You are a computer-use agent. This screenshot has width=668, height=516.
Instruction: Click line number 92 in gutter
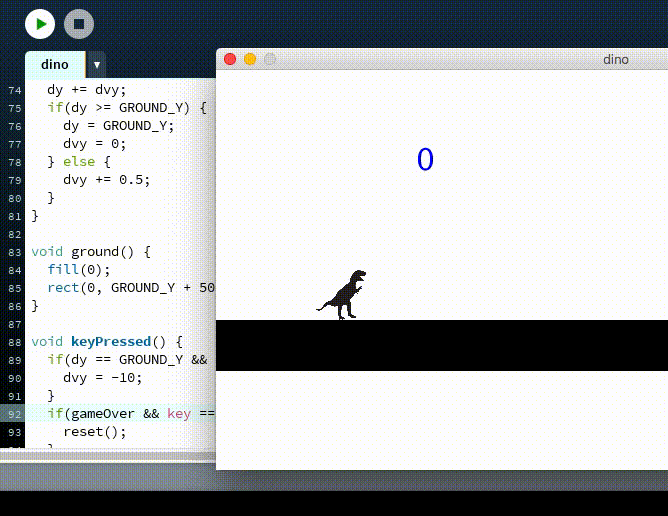[x=14, y=414]
